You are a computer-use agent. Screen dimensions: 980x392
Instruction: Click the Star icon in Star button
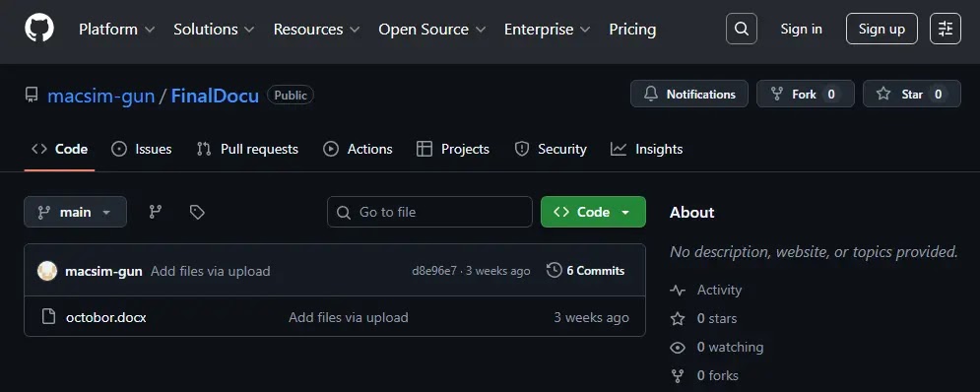(x=883, y=95)
